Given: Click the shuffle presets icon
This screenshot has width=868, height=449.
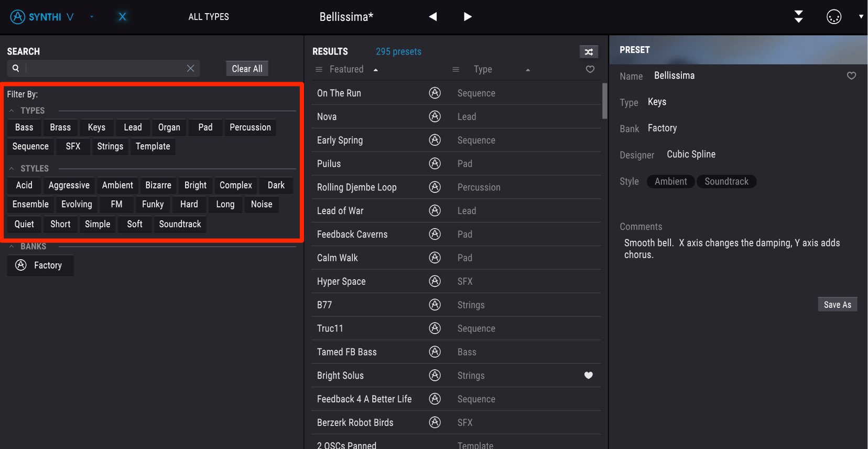Looking at the screenshot, I should 589,52.
